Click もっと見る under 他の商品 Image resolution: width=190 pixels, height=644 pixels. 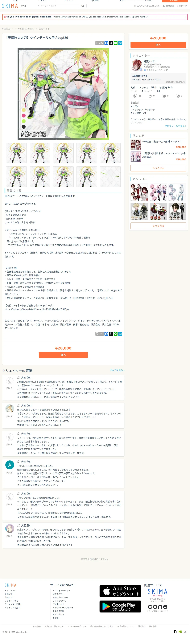click(x=158, y=168)
